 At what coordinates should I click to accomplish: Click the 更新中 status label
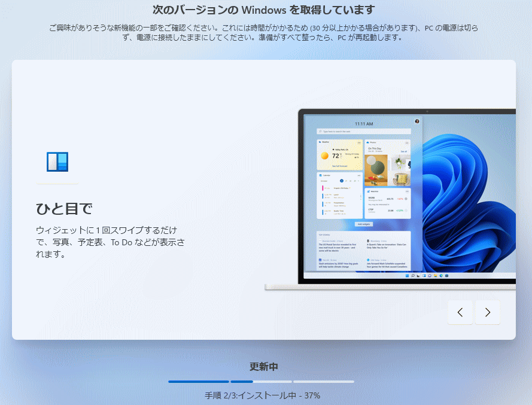pyautogui.click(x=264, y=367)
